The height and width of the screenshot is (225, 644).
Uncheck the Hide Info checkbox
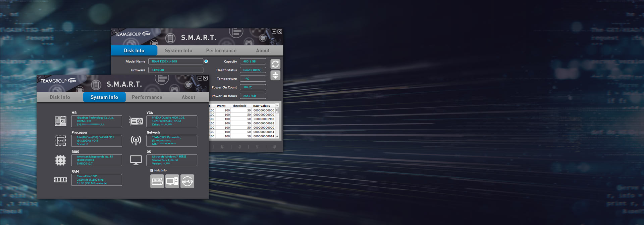click(x=152, y=171)
